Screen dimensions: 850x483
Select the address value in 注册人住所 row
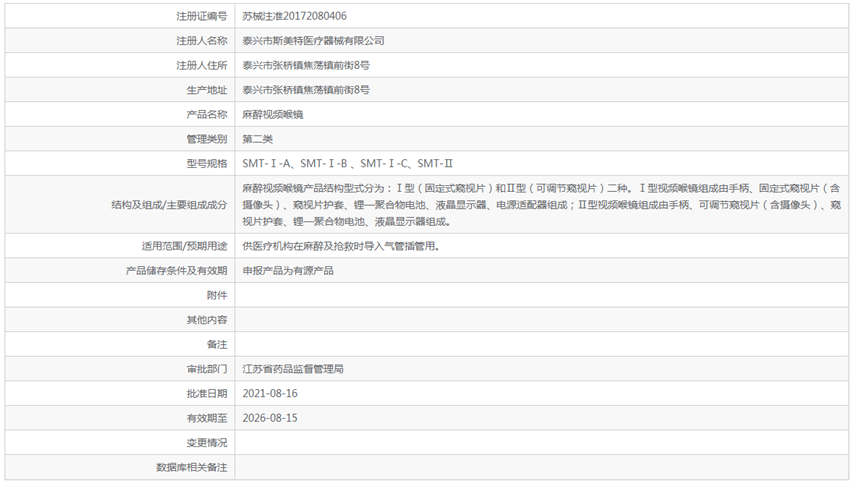click(306, 66)
